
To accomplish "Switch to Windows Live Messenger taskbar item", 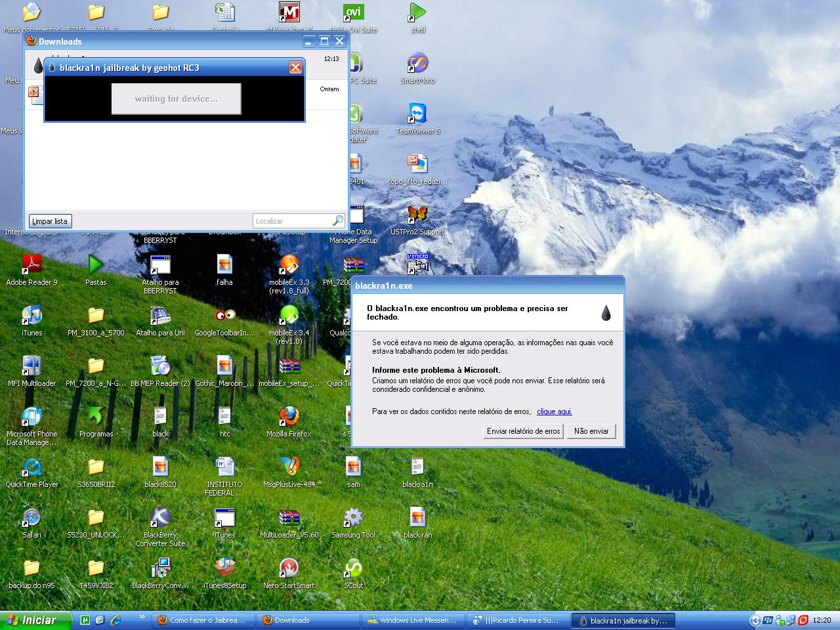I will click(413, 620).
